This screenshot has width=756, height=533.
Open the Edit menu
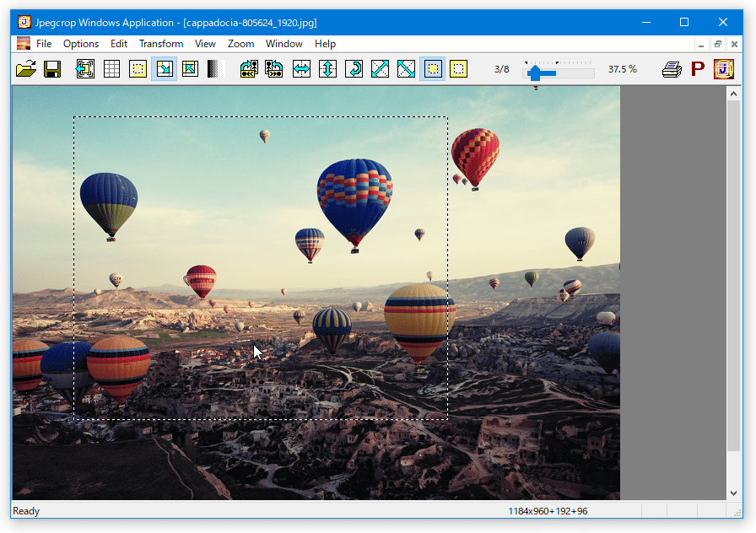pyautogui.click(x=119, y=44)
